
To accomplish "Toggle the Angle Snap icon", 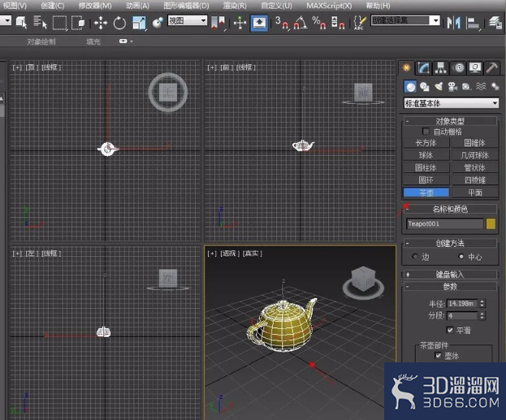I will click(300, 23).
